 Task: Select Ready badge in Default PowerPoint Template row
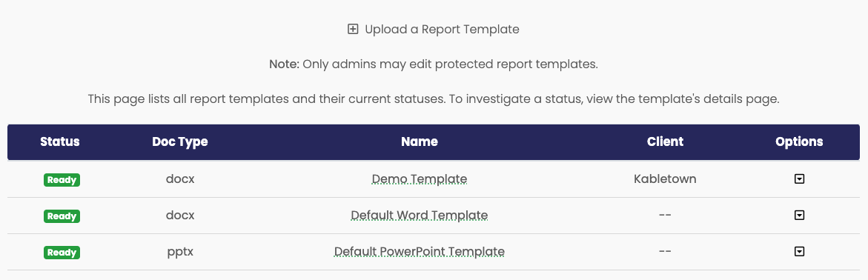coord(62,253)
